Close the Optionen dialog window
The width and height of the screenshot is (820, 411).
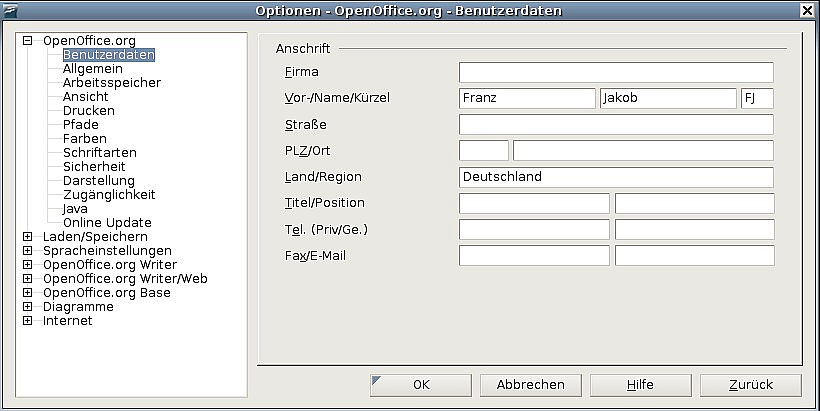coord(807,11)
